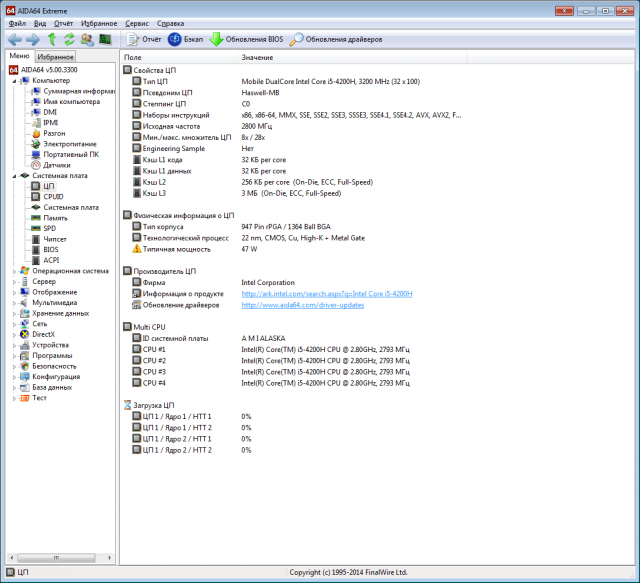
Task: Switch to the Избранное sidebar tab
Action: (55, 57)
